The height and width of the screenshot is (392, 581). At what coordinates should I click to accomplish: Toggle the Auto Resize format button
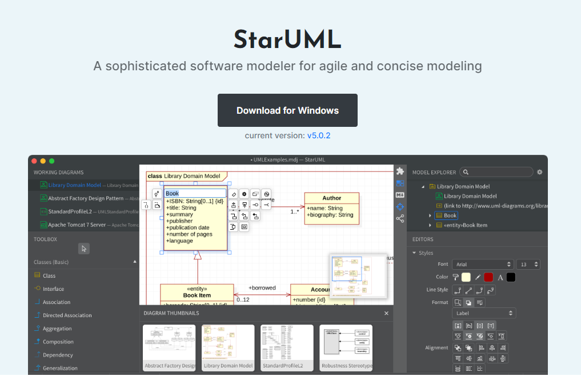click(458, 303)
